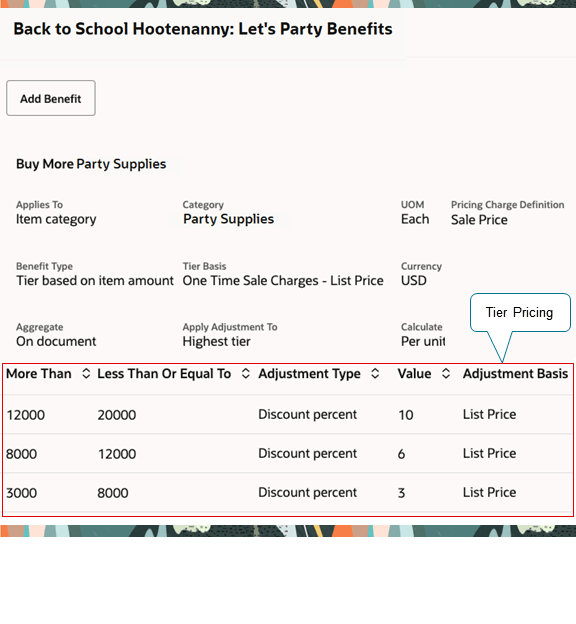Click One Time Sale Charges - List Price
Image resolution: width=576 pixels, height=624 pixels.
(x=283, y=281)
